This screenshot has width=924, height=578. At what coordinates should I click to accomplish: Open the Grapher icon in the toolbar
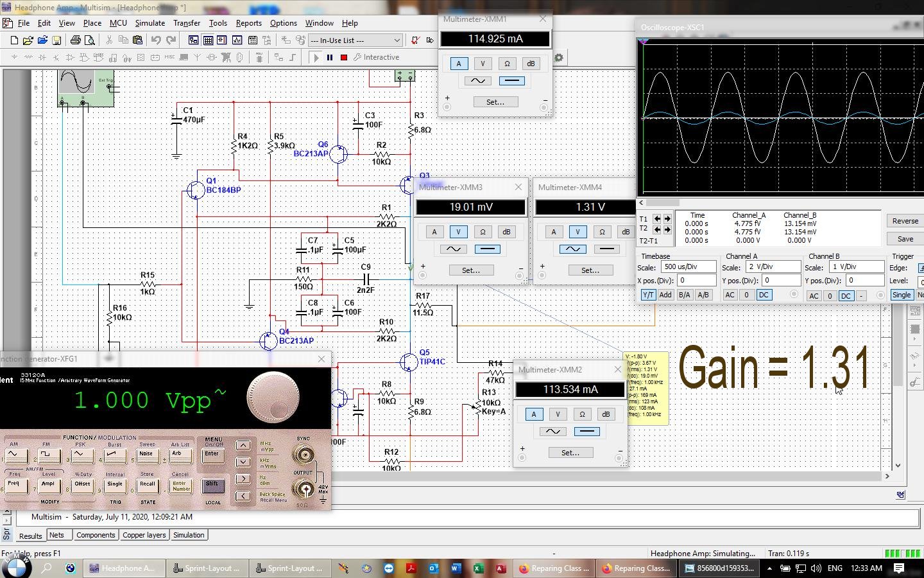[x=237, y=40]
